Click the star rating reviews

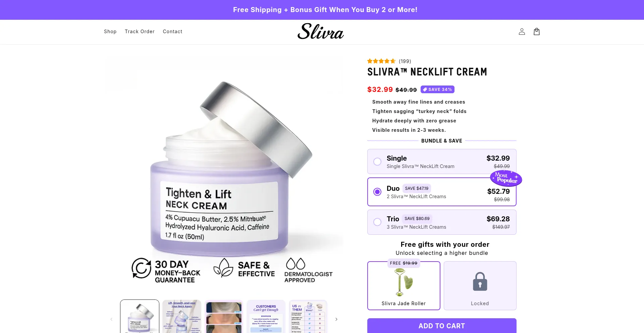click(x=389, y=61)
